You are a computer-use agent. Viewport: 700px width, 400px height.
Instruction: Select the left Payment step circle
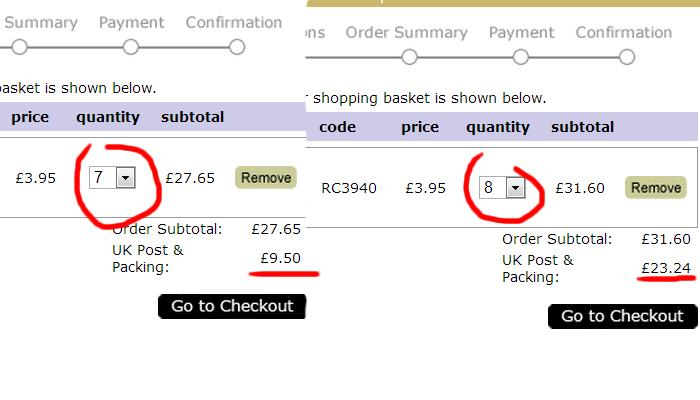pyautogui.click(x=131, y=47)
